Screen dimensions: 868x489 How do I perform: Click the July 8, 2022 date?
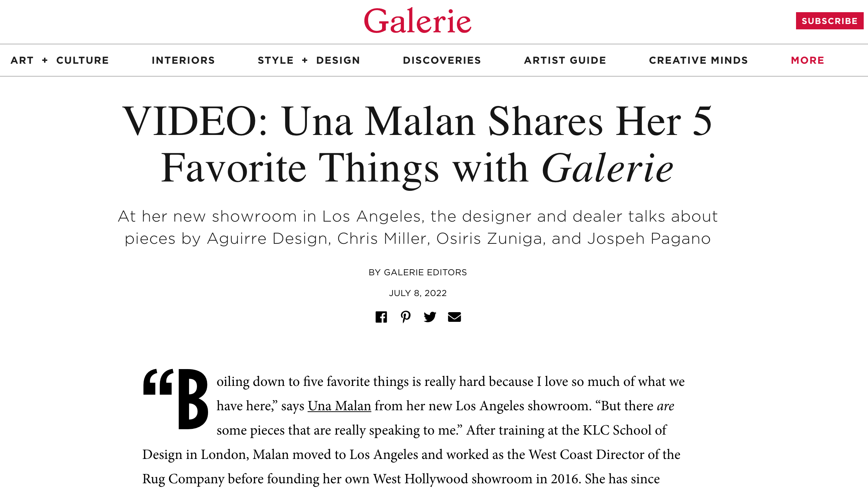point(418,293)
